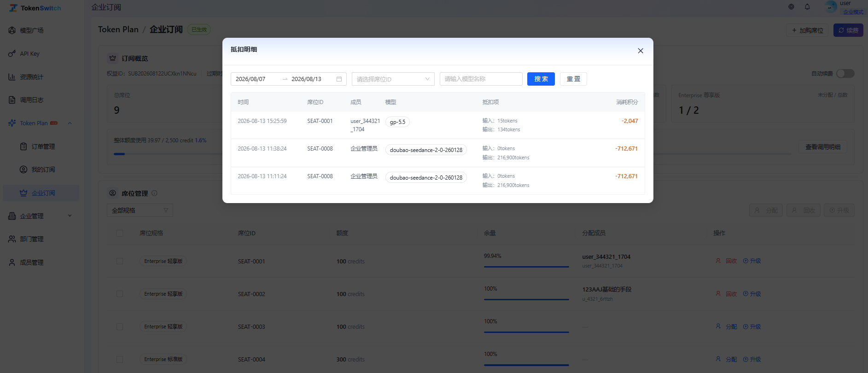Screen dimensions: 868x373
Task: Select the SEAT-0004 row checkbox
Action: 120,359
